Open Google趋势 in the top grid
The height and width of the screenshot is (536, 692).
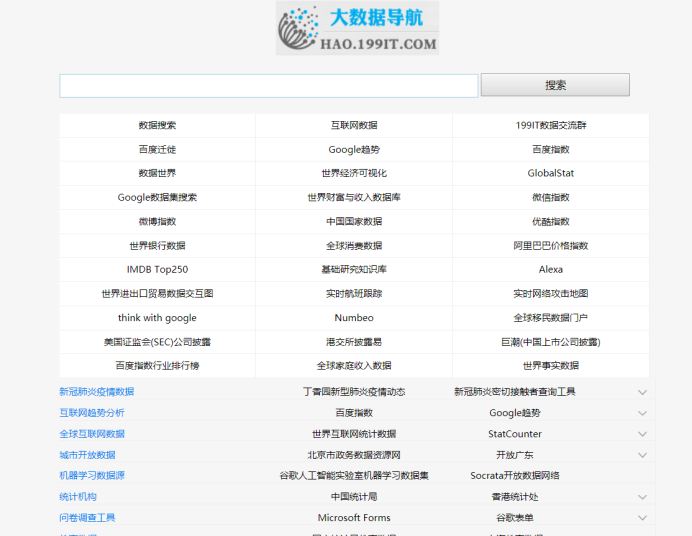coord(354,150)
